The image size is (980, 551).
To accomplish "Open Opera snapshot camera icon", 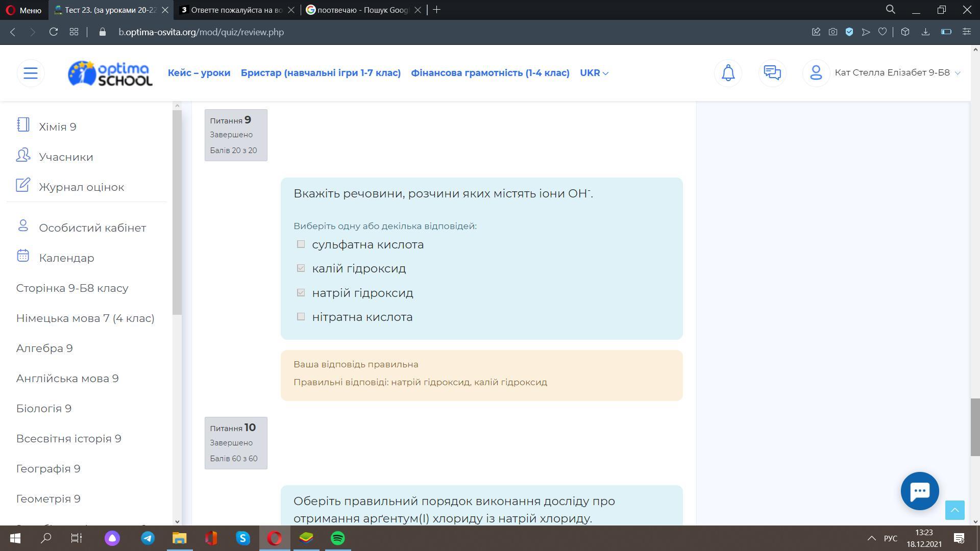I will pos(833,32).
